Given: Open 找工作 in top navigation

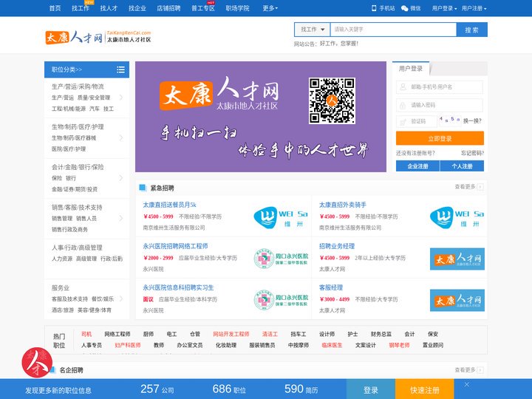Looking at the screenshot, I should (81, 8).
